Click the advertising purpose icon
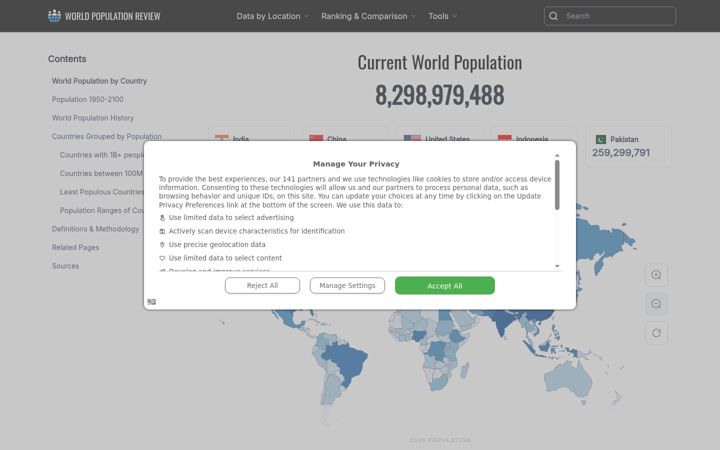Image resolution: width=720 pixels, height=450 pixels. click(162, 218)
